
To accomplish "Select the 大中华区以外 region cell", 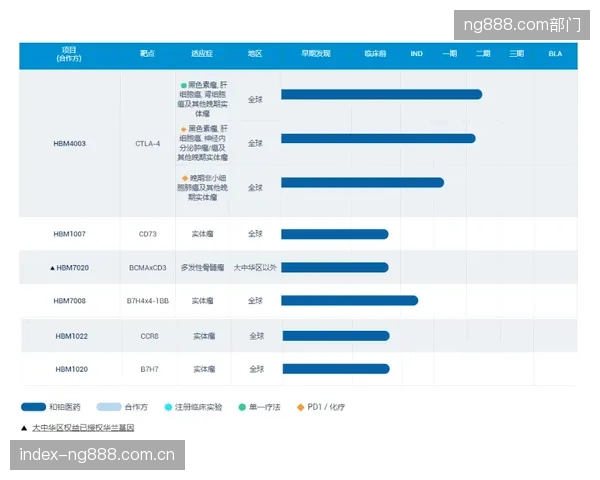I will pos(255,268).
